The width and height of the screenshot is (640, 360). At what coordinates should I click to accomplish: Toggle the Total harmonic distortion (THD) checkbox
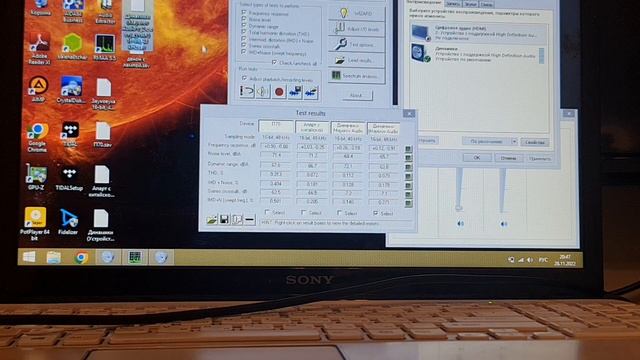point(244,32)
